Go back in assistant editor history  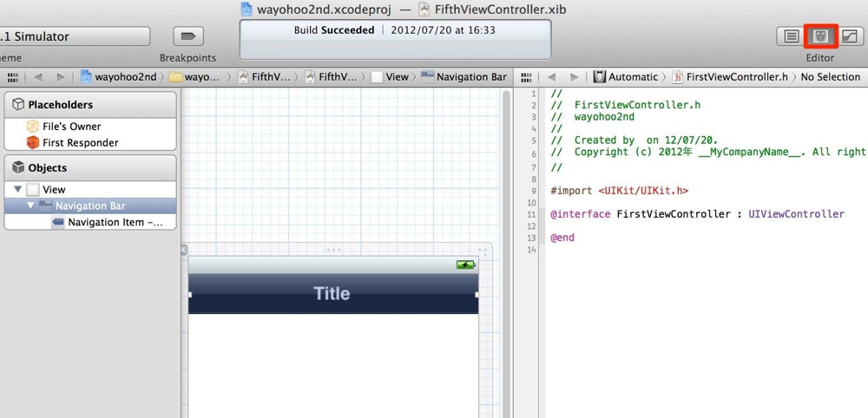click(551, 77)
